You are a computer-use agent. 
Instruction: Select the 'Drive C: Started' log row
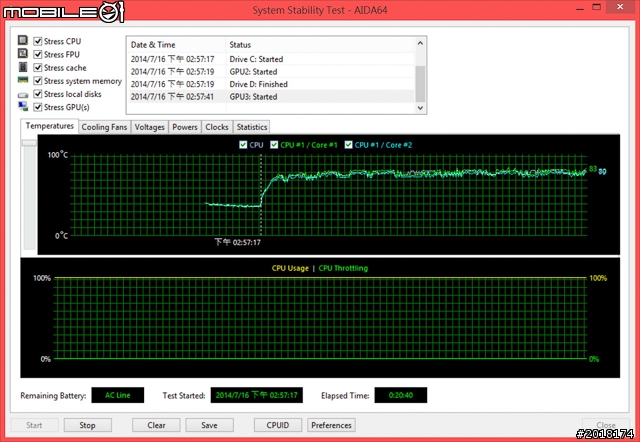tap(271, 59)
